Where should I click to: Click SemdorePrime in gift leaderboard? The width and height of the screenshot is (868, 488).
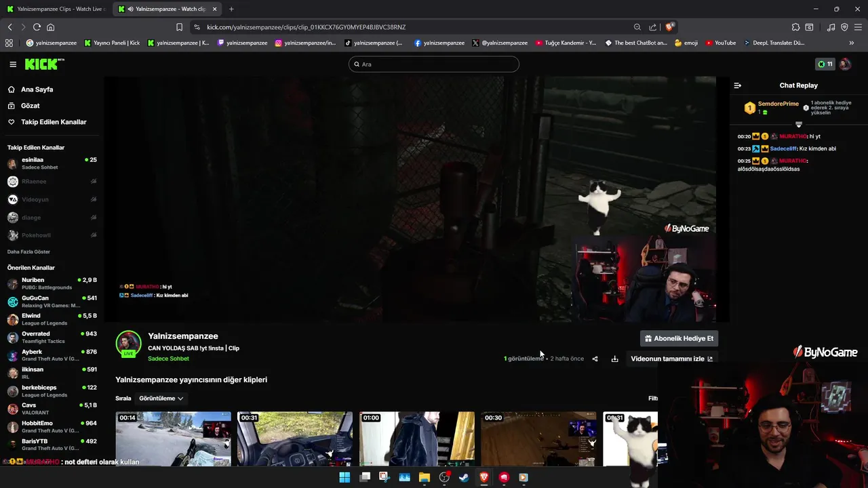point(778,104)
